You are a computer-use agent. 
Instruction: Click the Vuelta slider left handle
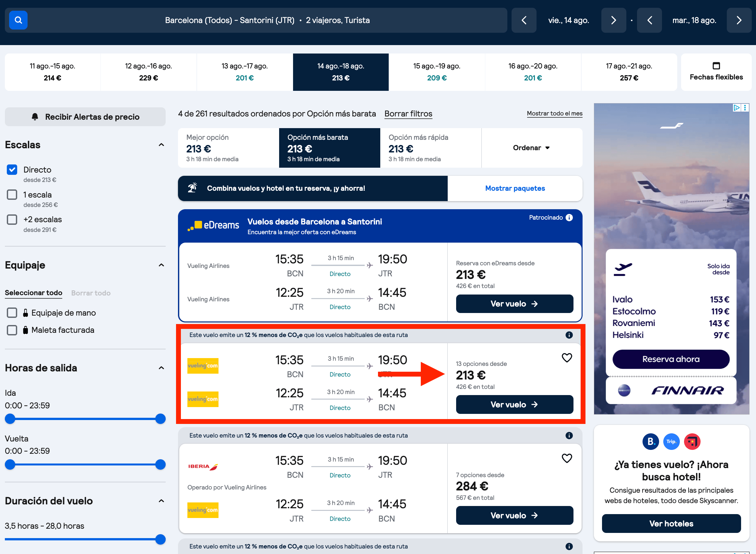(10, 464)
